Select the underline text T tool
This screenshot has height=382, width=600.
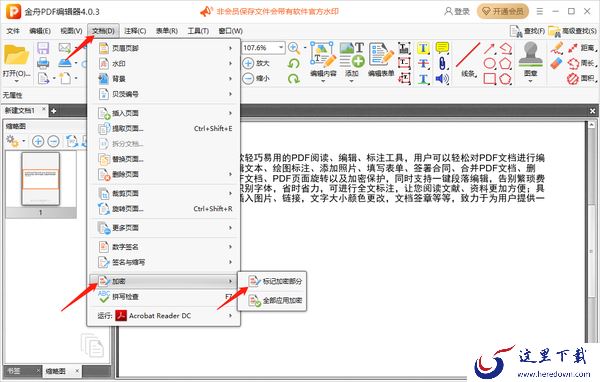[x=423, y=79]
